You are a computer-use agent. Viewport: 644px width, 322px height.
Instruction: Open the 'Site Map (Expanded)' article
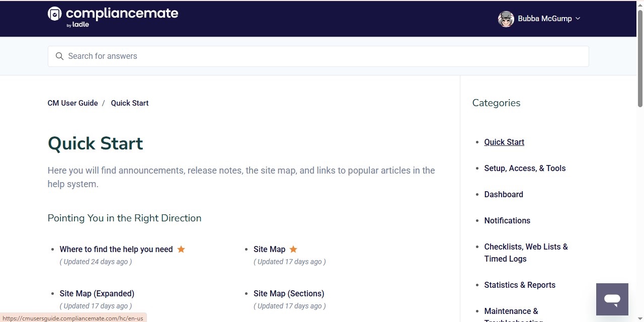(x=97, y=293)
